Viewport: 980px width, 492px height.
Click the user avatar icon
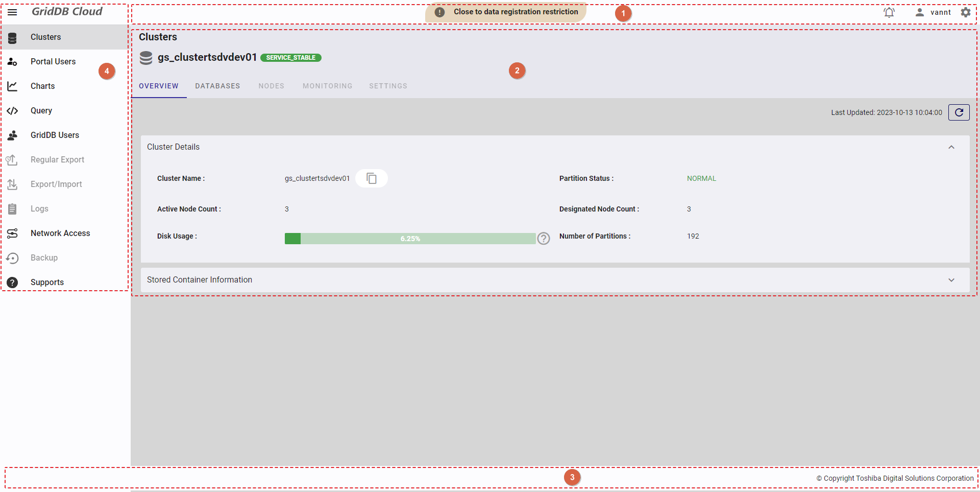[x=920, y=12]
